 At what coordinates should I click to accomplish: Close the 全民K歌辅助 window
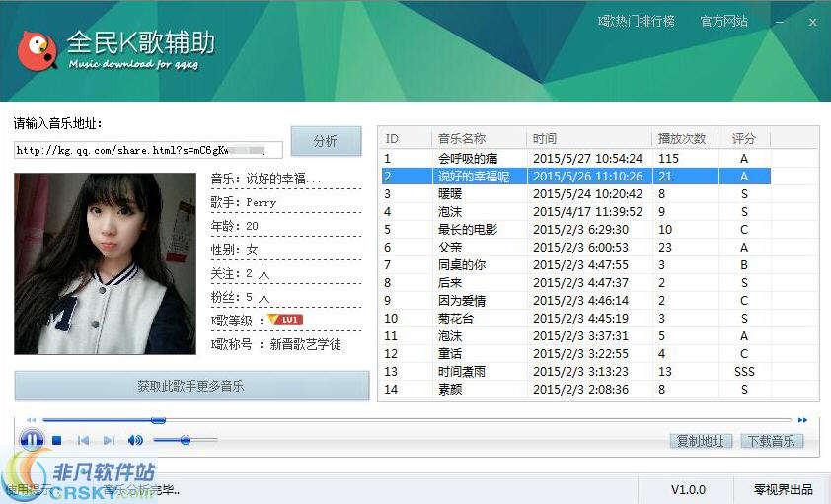coord(812,23)
